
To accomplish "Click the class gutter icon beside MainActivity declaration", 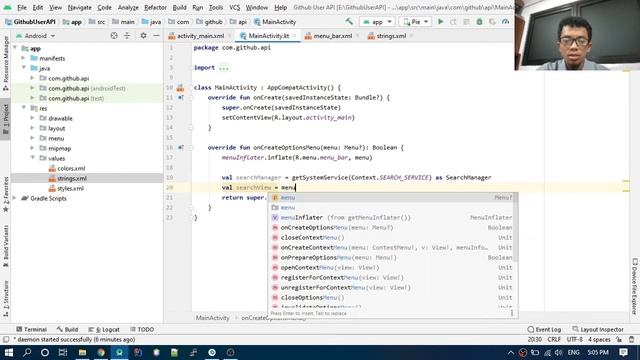I will coord(180,88).
